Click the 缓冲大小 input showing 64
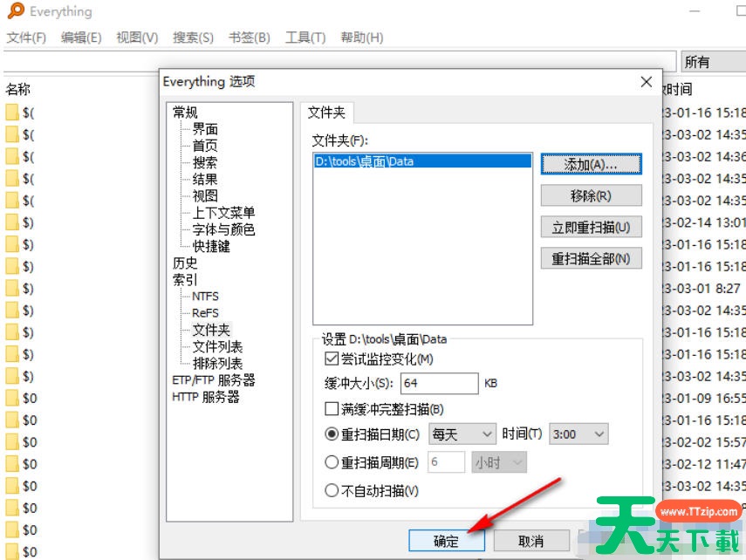Image resolution: width=746 pixels, height=560 pixels. coord(439,383)
